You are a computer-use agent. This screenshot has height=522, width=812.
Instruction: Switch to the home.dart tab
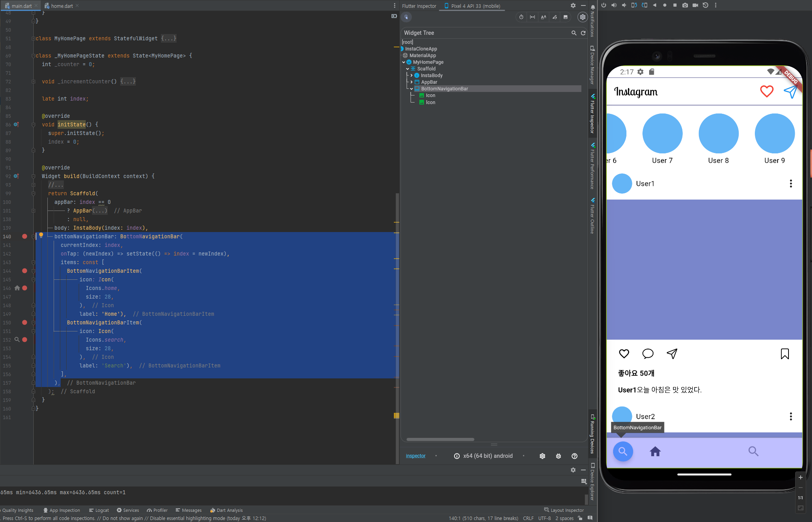(x=61, y=6)
